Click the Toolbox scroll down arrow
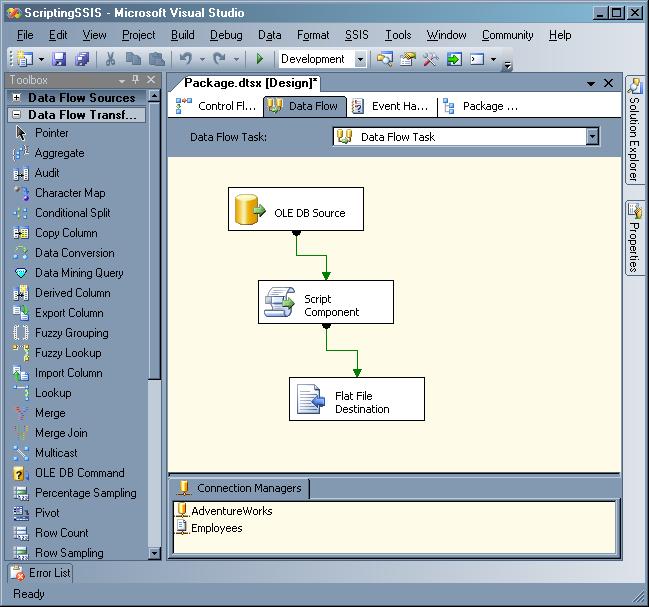The image size is (649, 607). (x=154, y=553)
